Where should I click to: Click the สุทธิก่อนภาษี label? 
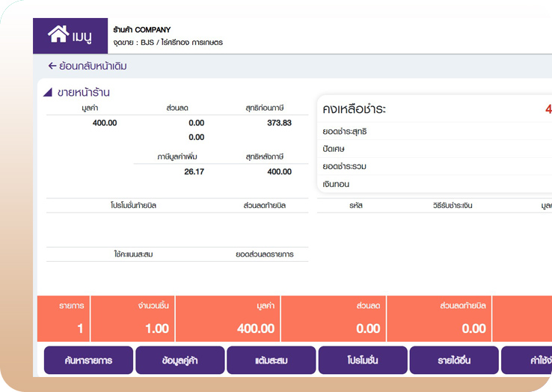[265, 108]
